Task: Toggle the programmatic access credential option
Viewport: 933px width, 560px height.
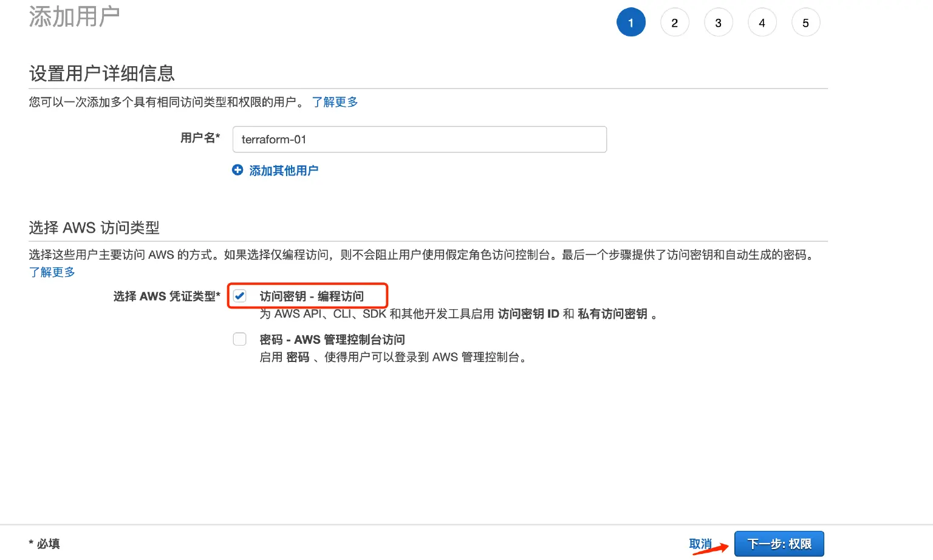Action: click(x=239, y=296)
